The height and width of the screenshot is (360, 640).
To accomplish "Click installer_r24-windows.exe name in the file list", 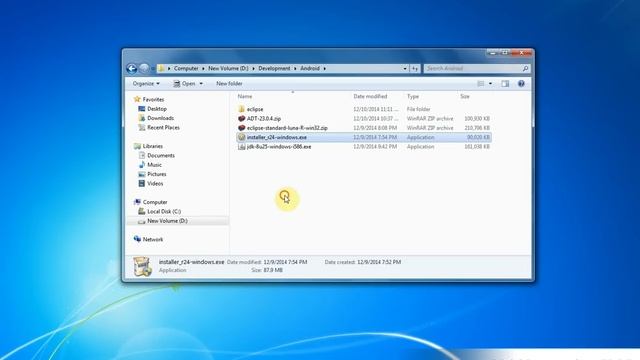I will 277,138.
